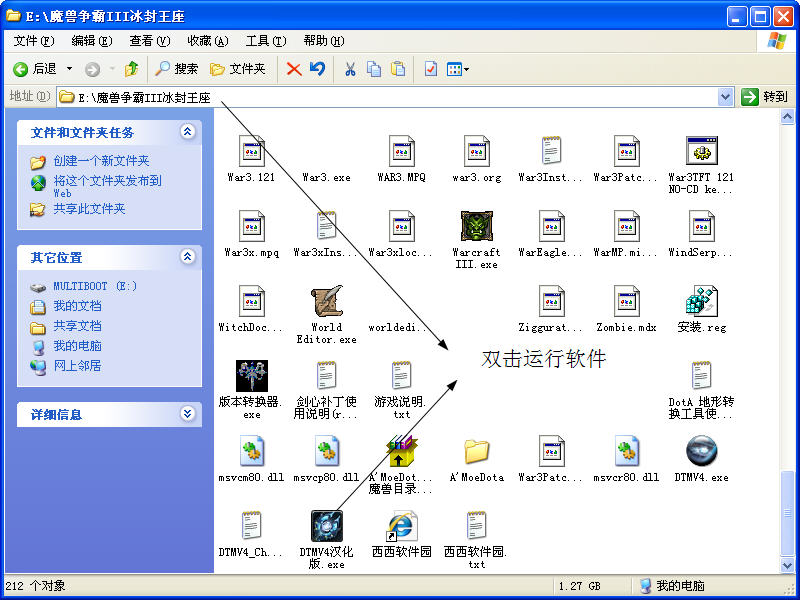Click the vertical scrollbar thumb
The image size is (800, 600).
coord(787,513)
